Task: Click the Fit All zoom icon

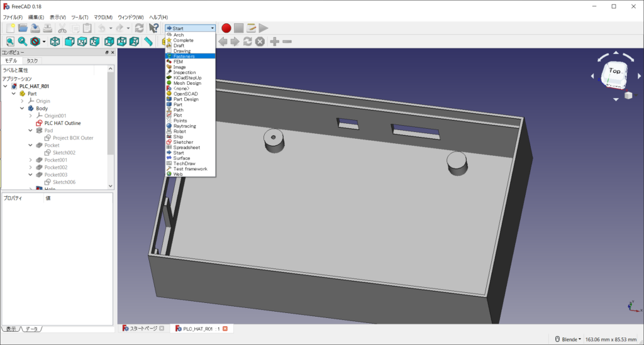Action: (x=9, y=41)
